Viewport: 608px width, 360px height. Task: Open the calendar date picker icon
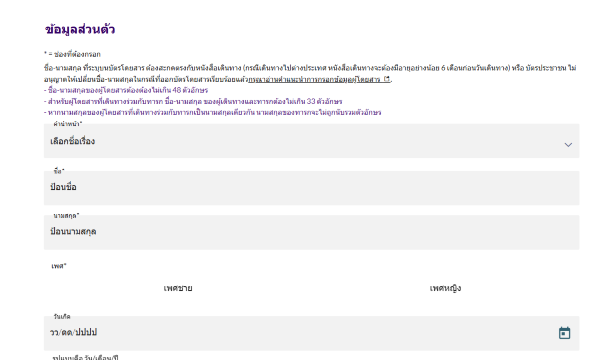coord(564,333)
